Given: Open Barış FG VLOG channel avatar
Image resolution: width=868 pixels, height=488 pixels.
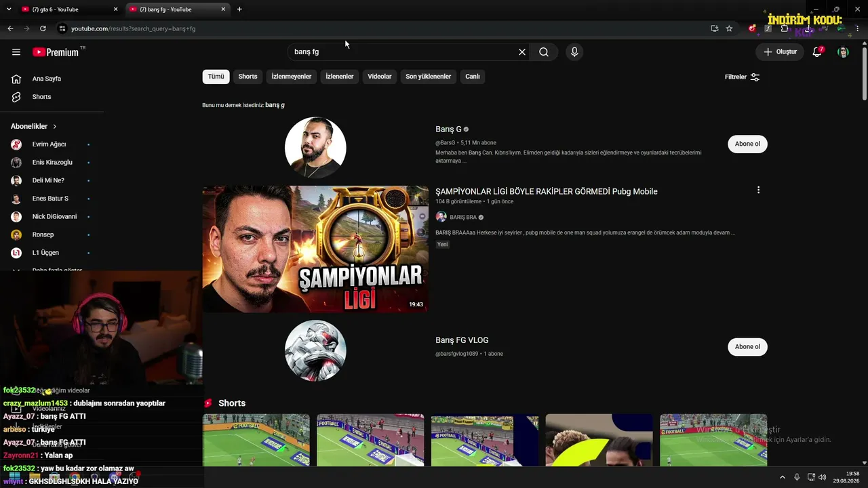Looking at the screenshot, I should 315,350.
